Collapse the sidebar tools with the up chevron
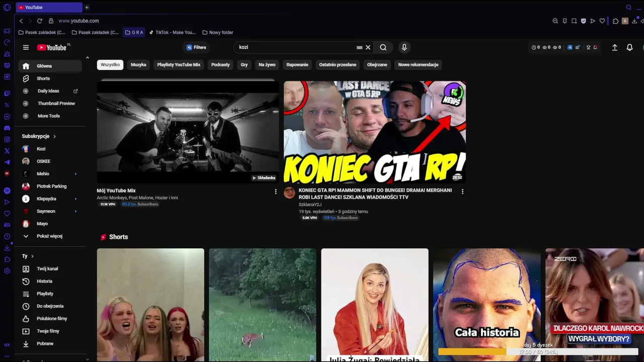Screen dimensions: 644x362 coord(87,58)
